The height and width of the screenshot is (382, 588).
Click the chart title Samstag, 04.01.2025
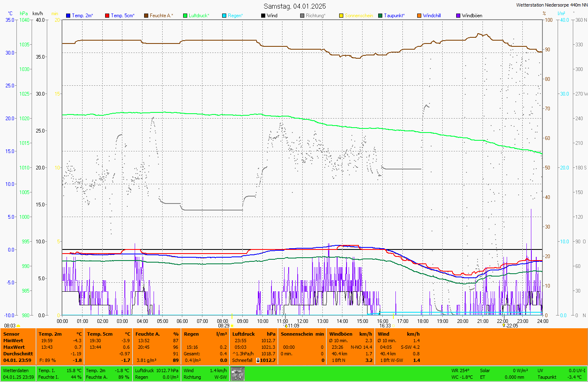294,6
